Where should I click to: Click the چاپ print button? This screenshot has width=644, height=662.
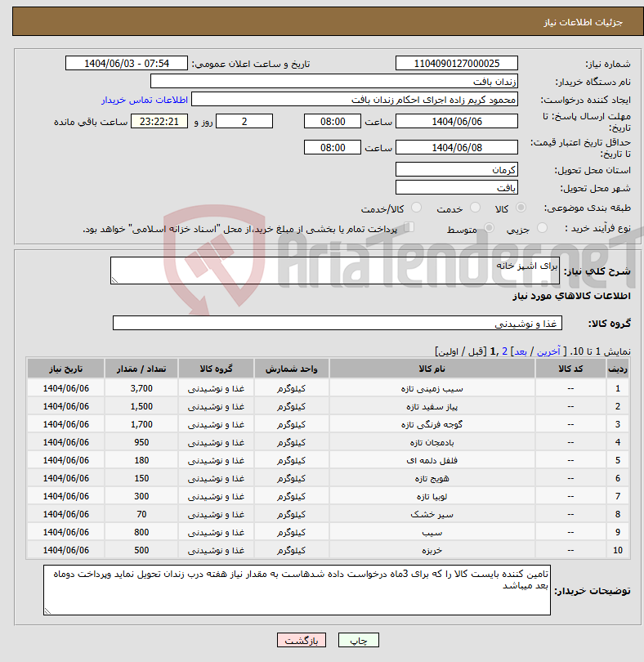pyautogui.click(x=359, y=640)
